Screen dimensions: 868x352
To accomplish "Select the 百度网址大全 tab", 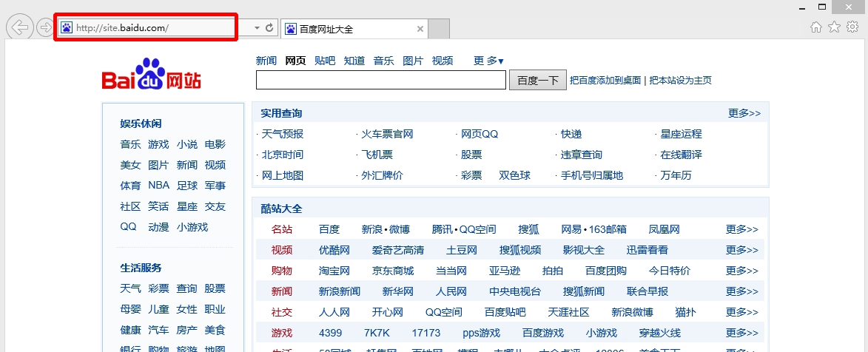I will (x=354, y=29).
